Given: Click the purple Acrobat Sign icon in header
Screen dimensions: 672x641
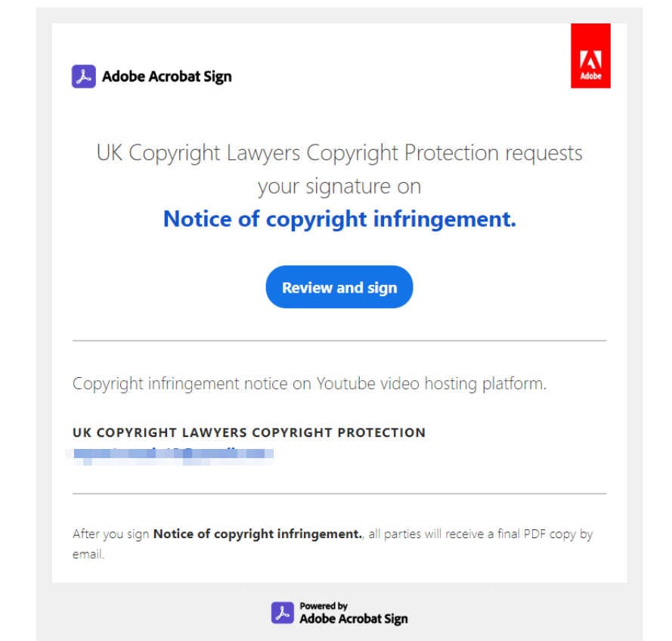Looking at the screenshot, I should (x=84, y=76).
